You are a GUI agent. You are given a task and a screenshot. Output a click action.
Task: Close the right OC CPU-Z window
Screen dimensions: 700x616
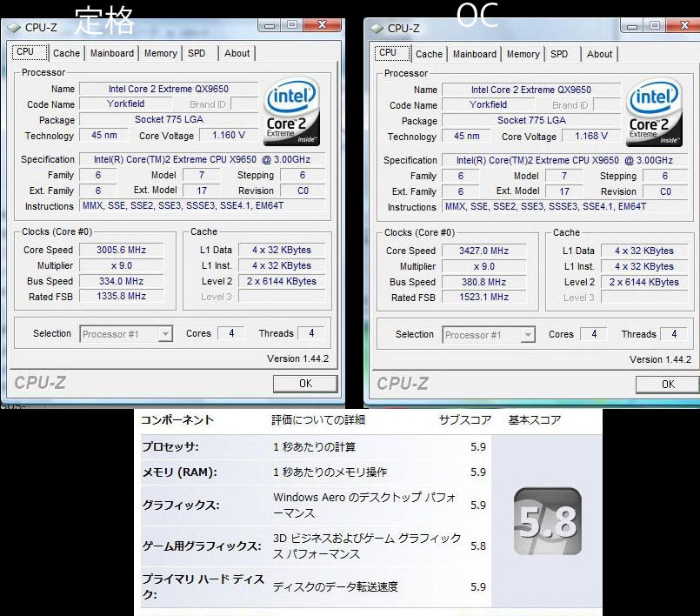point(683,26)
